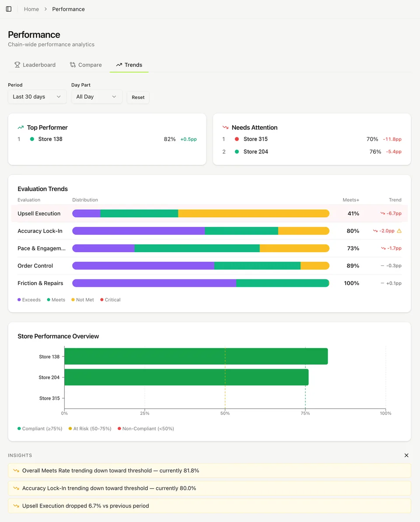Click the Compare tab icon
The height and width of the screenshot is (522, 420).
[x=73, y=64]
